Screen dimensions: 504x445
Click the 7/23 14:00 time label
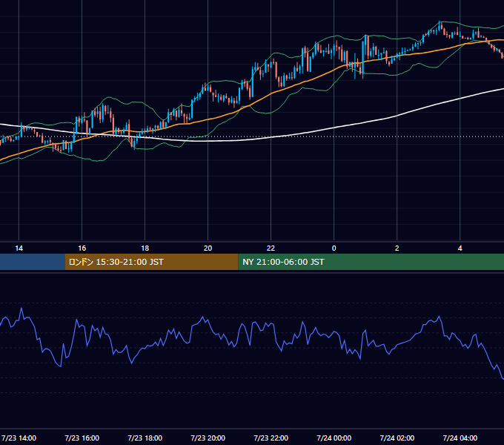click(19, 438)
